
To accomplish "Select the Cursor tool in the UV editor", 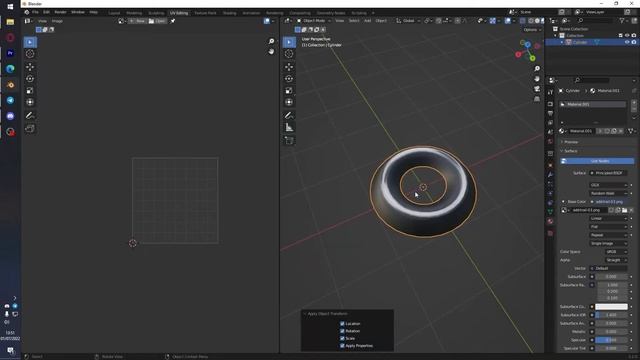I will pos(30,54).
